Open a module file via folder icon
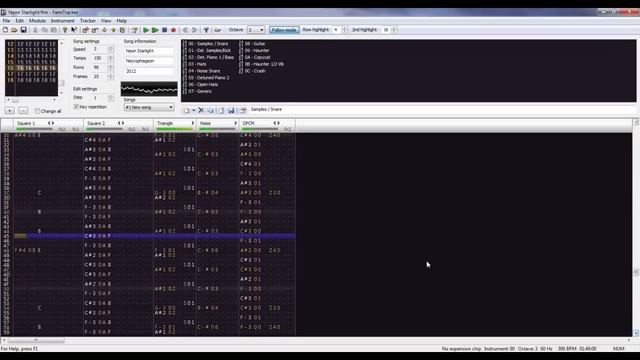 (14, 30)
